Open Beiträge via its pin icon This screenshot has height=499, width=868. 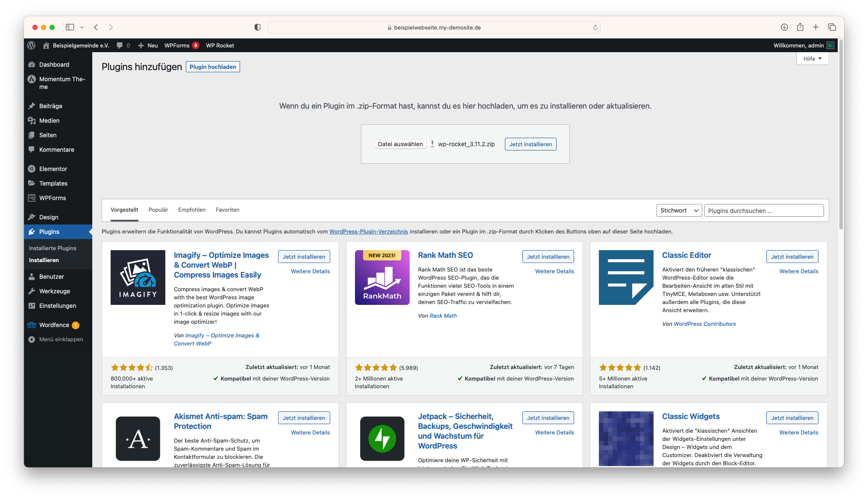click(x=32, y=106)
